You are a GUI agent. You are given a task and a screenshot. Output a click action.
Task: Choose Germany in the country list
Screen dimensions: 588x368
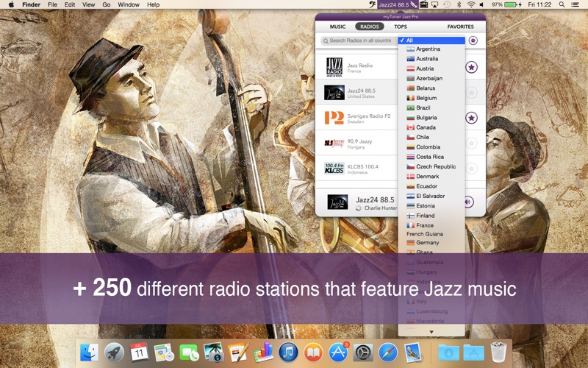(x=431, y=243)
